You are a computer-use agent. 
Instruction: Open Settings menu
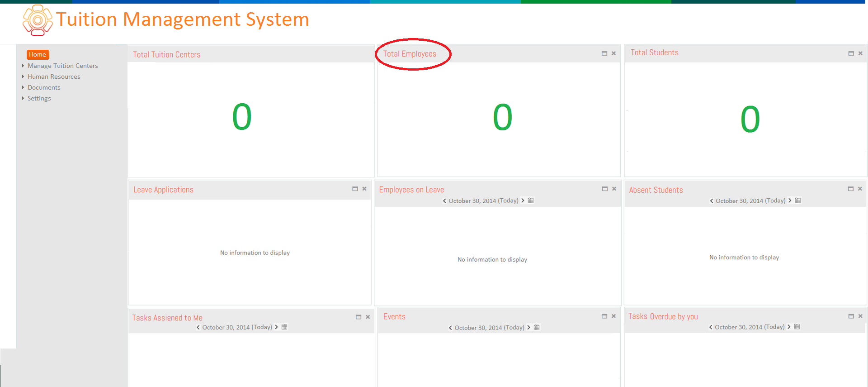click(39, 98)
